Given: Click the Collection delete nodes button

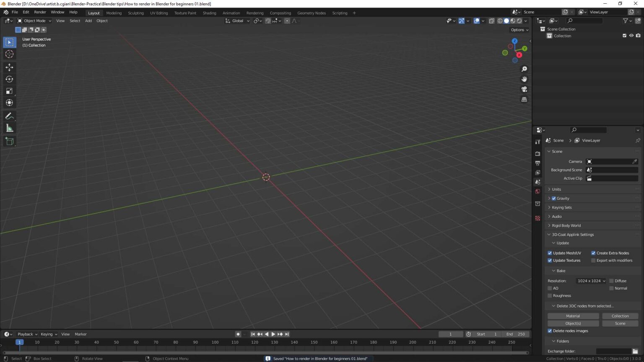Looking at the screenshot, I should (x=620, y=316).
